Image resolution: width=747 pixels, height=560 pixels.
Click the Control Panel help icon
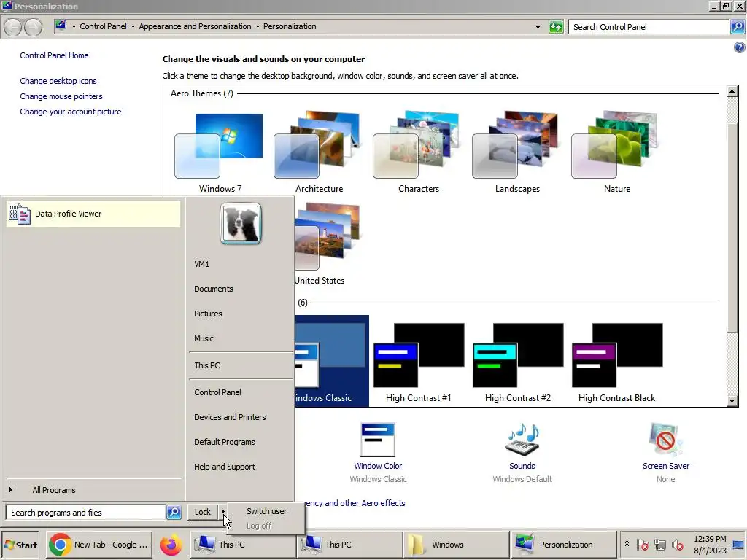click(739, 47)
